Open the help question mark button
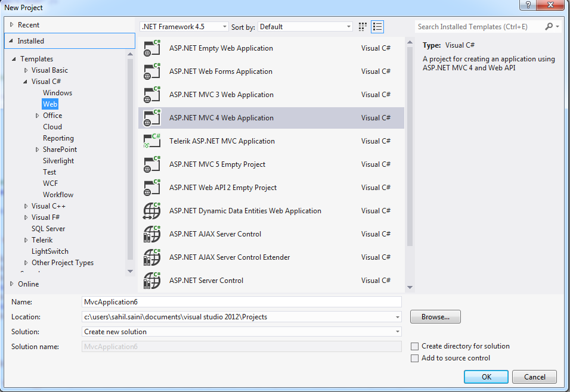This screenshot has width=570, height=392. (528, 5)
